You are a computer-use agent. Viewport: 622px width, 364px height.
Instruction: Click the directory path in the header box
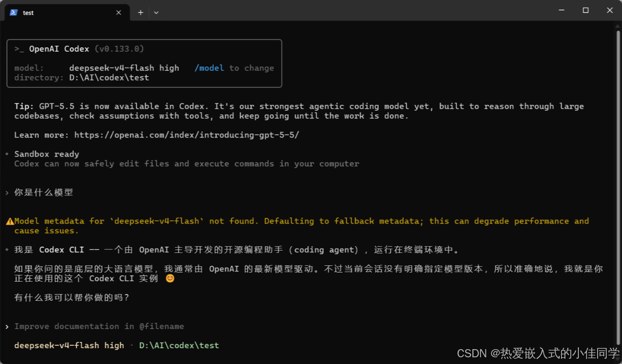pos(109,78)
